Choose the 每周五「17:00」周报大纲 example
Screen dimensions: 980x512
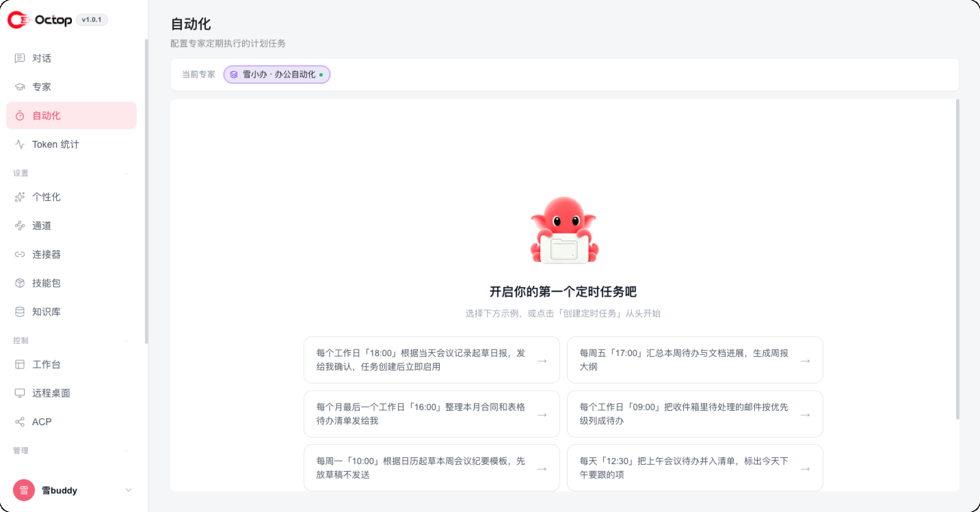pyautogui.click(x=695, y=360)
